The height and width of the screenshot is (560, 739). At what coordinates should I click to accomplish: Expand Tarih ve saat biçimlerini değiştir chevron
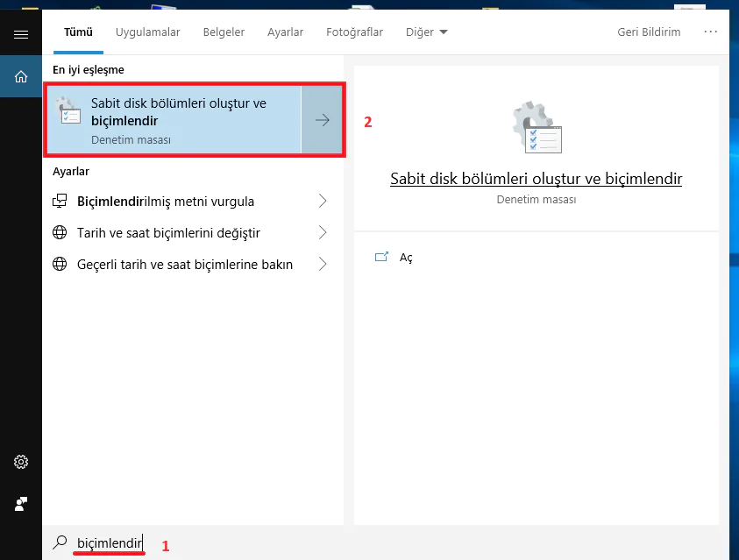point(322,233)
